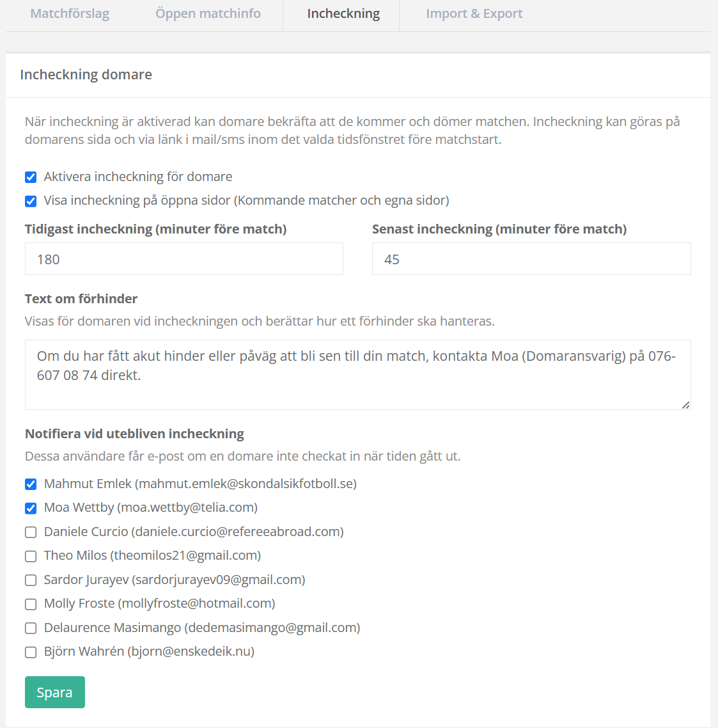
Task: Open the Öppen matchinfo tab
Action: (x=208, y=14)
